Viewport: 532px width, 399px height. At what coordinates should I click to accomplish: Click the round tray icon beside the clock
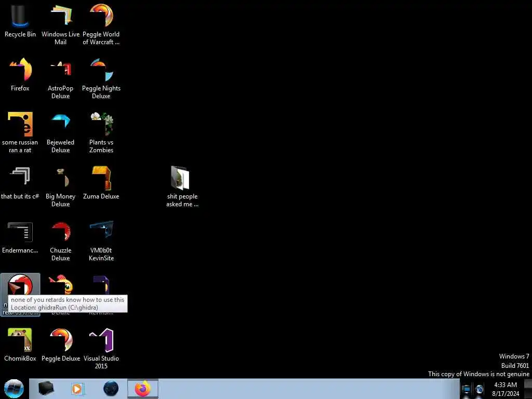tap(480, 390)
